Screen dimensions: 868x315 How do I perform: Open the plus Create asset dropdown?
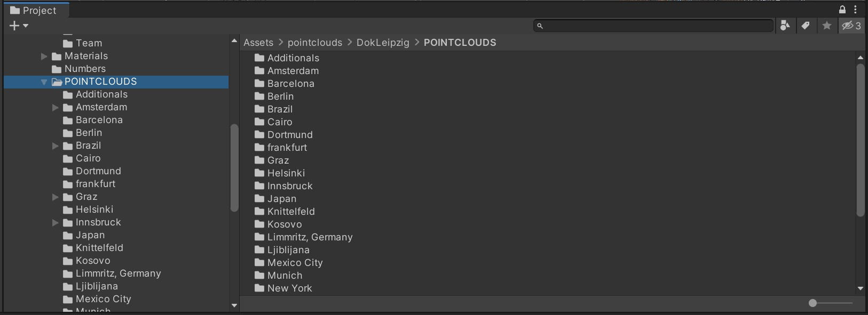pyautogui.click(x=19, y=26)
